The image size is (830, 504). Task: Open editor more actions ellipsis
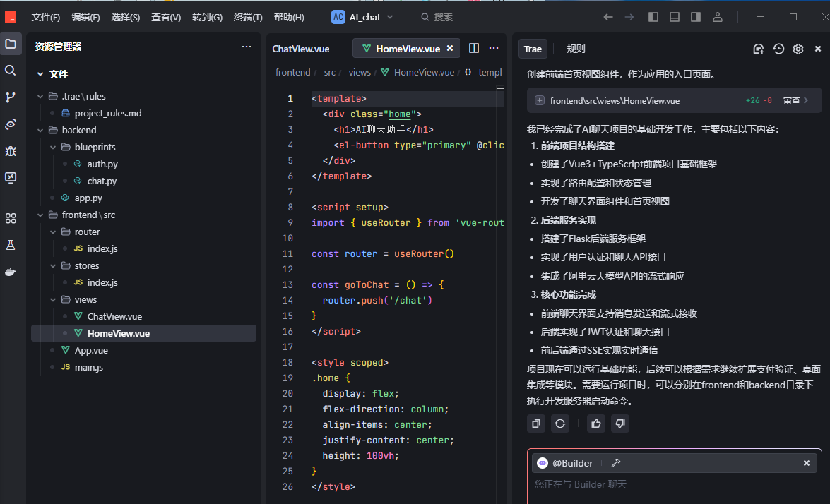point(494,48)
